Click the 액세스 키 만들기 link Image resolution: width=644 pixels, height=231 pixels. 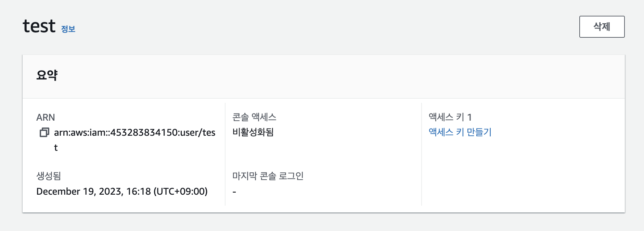coord(460,132)
